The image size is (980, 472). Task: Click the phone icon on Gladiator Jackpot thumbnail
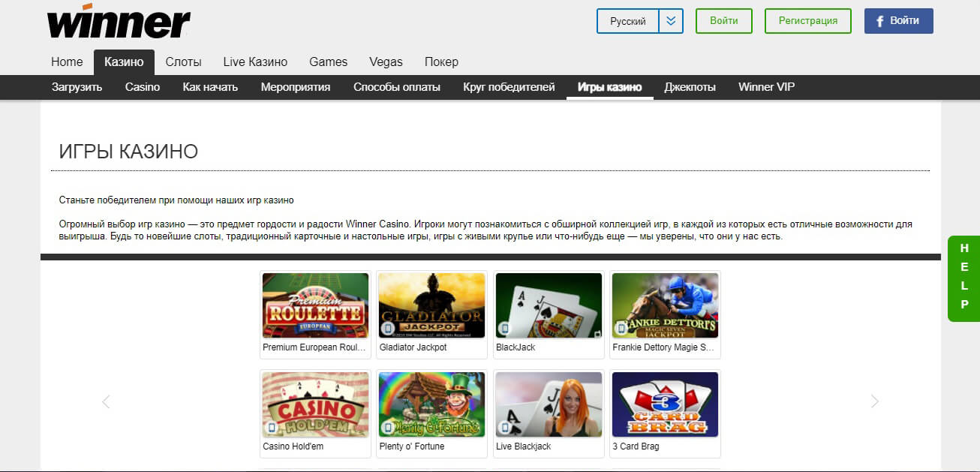389,328
